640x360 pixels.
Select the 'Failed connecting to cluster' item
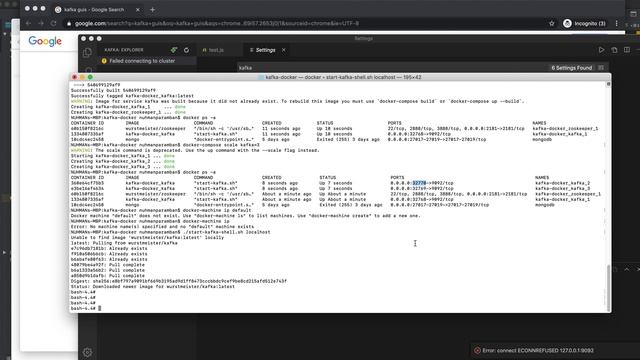coord(142,61)
